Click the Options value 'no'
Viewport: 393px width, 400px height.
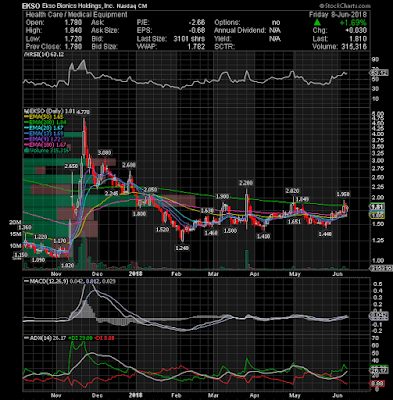276,23
